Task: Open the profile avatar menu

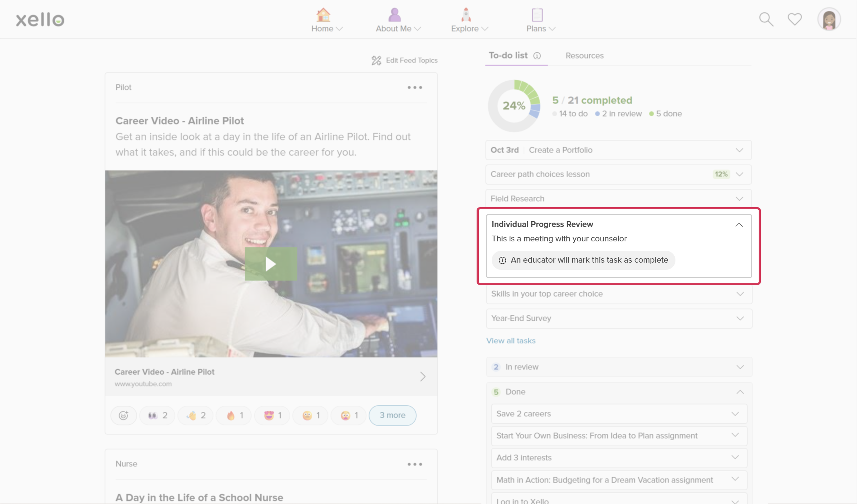Action: (x=829, y=19)
